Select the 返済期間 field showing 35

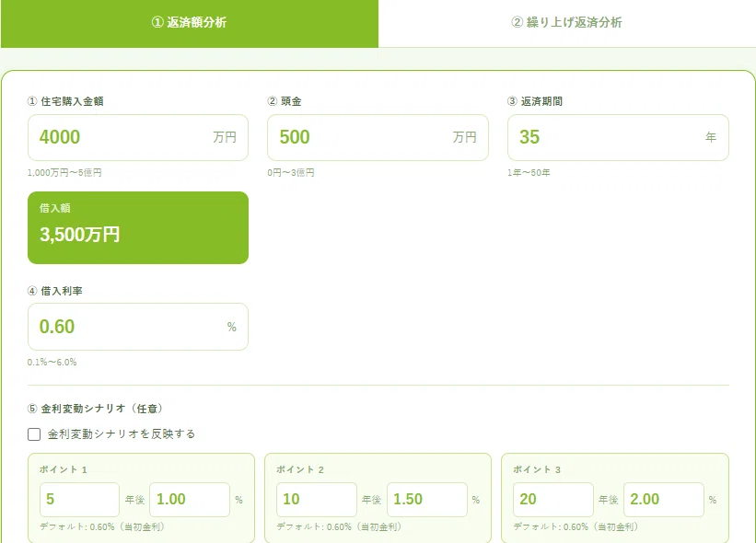tap(618, 137)
